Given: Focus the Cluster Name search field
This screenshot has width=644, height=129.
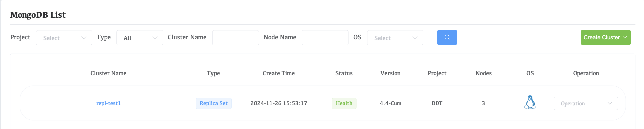Looking at the screenshot, I should point(235,38).
